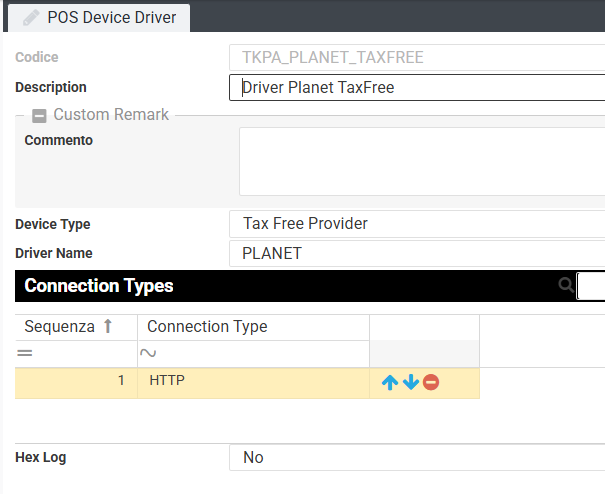Open the equals filter operator under Sequenza

coord(24,353)
